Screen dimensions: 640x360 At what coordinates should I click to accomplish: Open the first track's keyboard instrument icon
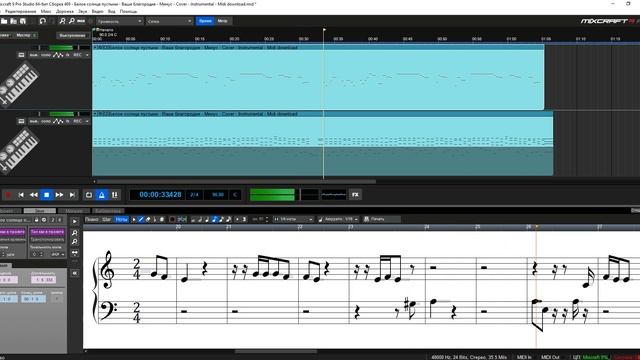(x=19, y=83)
